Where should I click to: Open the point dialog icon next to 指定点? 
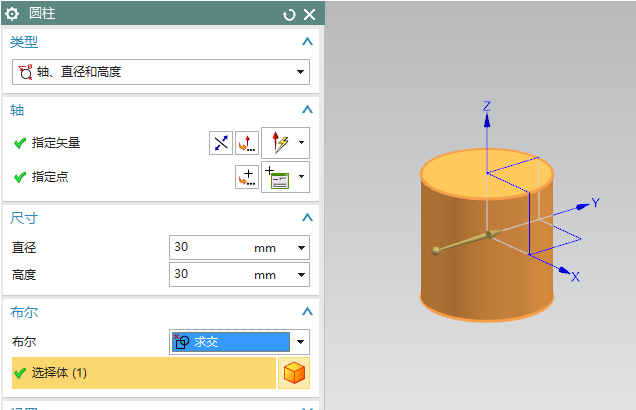(246, 177)
